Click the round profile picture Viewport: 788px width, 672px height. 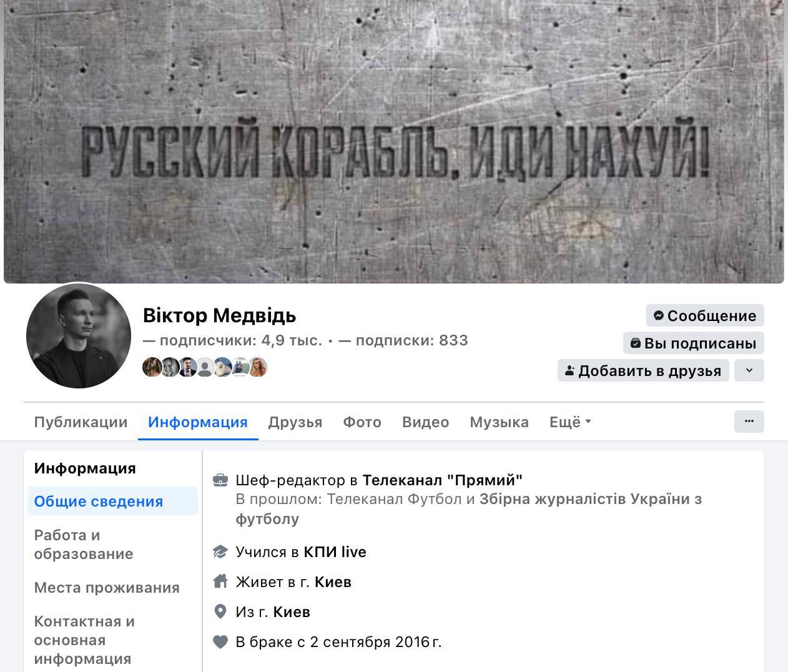click(x=79, y=336)
